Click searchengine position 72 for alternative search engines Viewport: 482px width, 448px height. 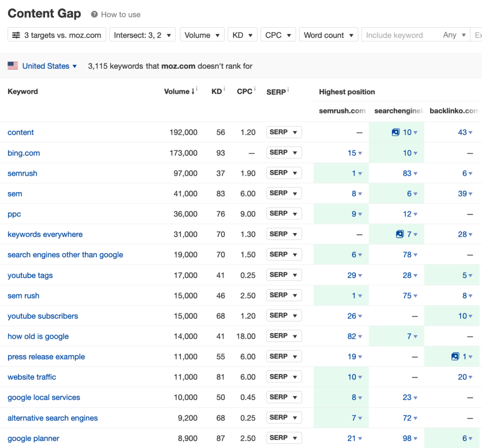click(x=410, y=418)
